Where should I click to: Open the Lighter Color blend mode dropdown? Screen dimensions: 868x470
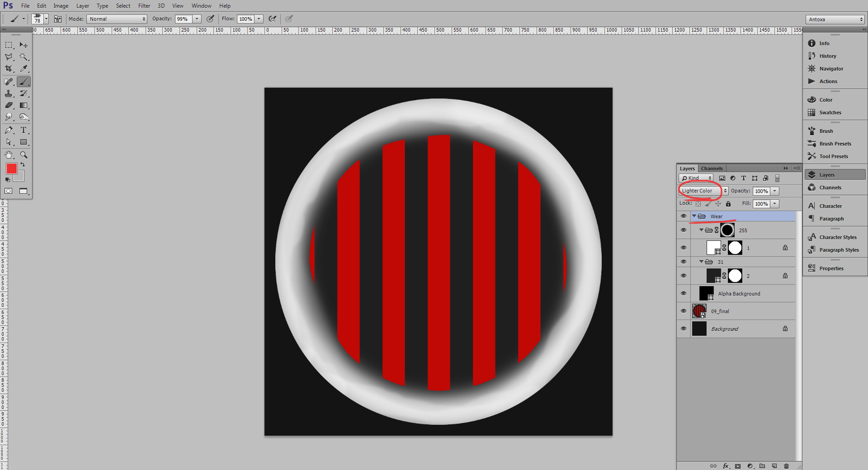coord(703,191)
